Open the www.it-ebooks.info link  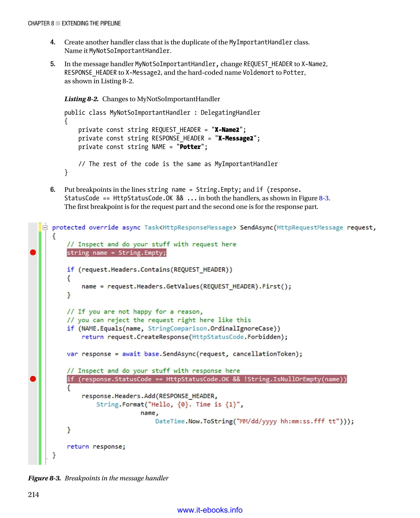210,510
